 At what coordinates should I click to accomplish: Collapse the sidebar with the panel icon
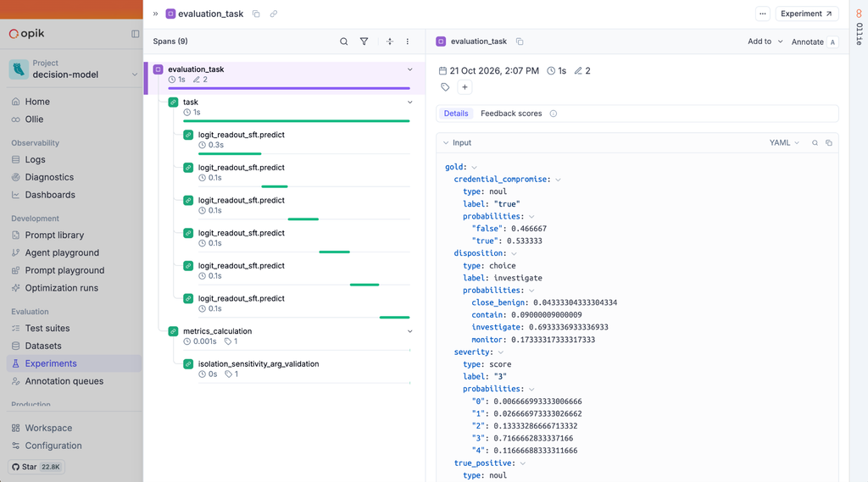tap(135, 34)
